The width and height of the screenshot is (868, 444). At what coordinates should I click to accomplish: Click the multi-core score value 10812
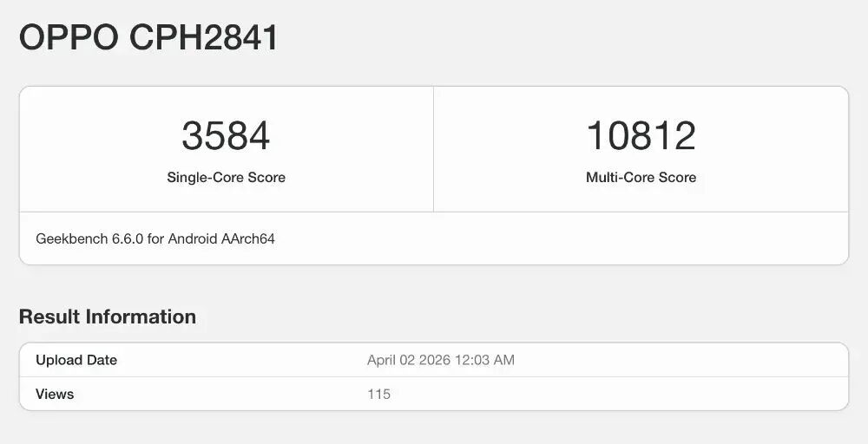tap(641, 136)
